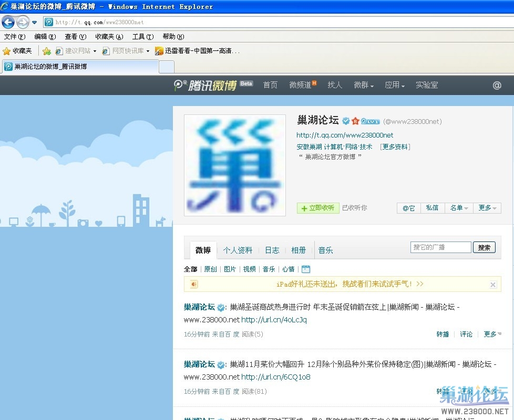Expand 更多 on the 圣诞商战 post
The width and height of the screenshot is (514, 420).
pyautogui.click(x=492, y=334)
